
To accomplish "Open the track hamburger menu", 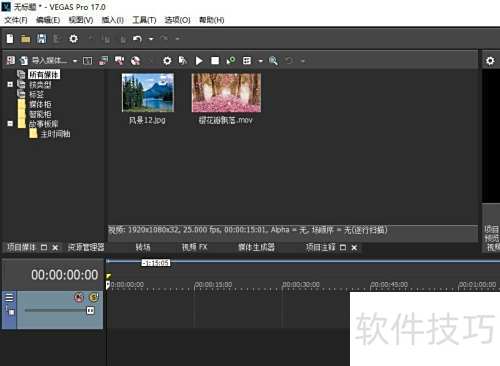I will (9, 298).
